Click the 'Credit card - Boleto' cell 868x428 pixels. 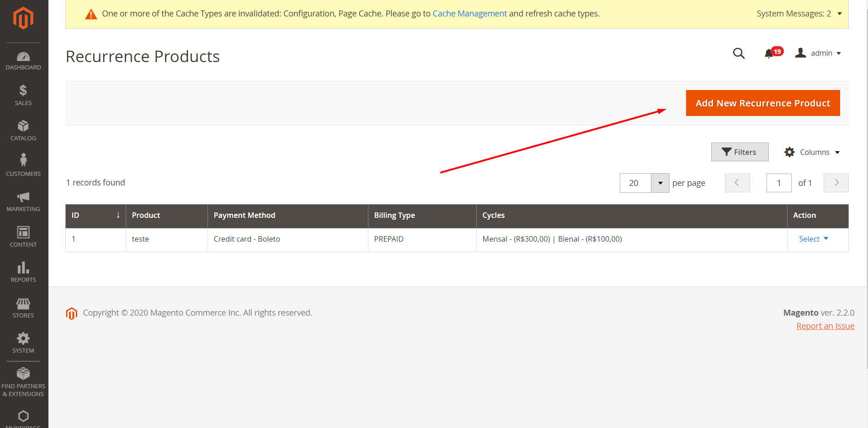click(x=288, y=239)
